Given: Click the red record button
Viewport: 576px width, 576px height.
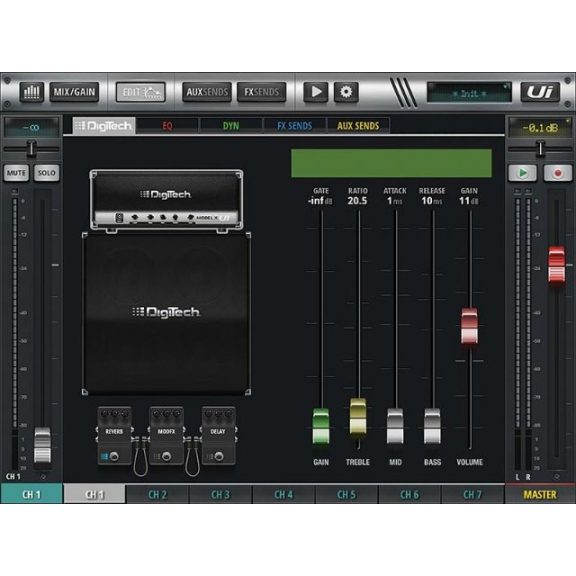Looking at the screenshot, I should [x=558, y=173].
